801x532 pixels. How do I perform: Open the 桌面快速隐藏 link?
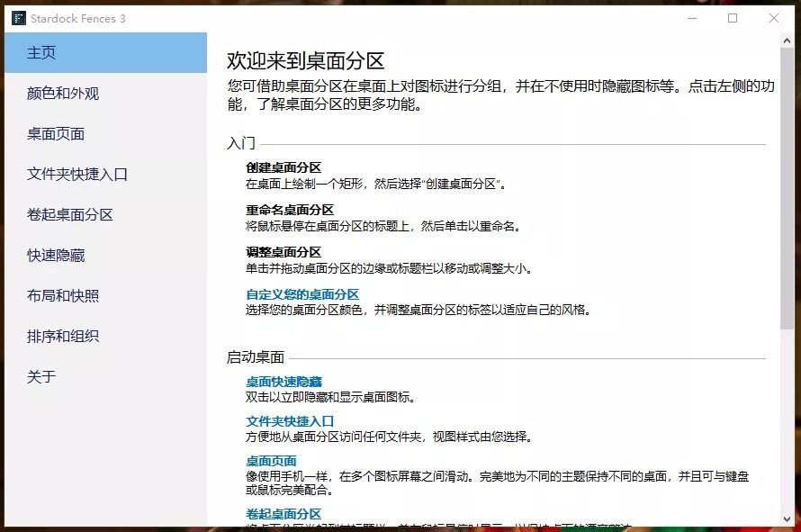pos(283,382)
